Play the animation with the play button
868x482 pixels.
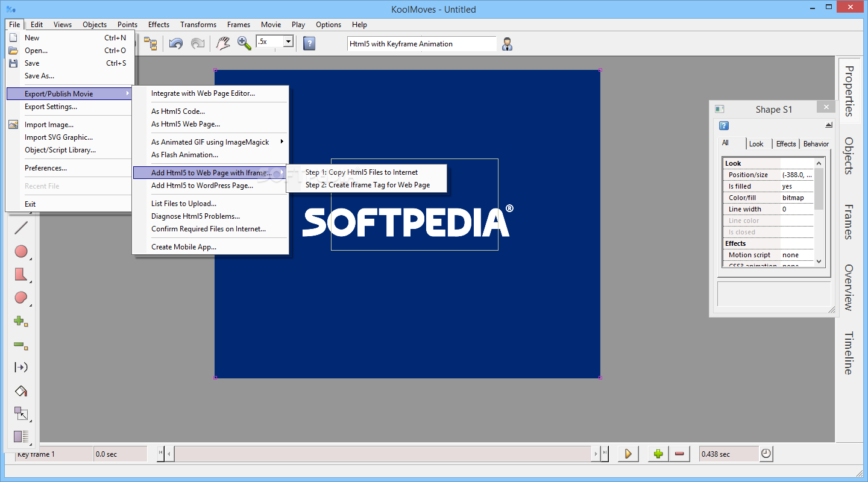click(628, 454)
